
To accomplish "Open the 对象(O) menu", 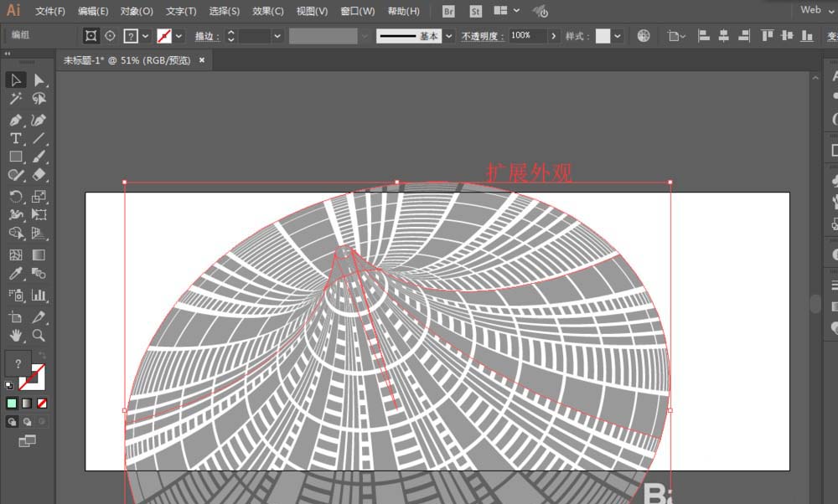I will (137, 11).
